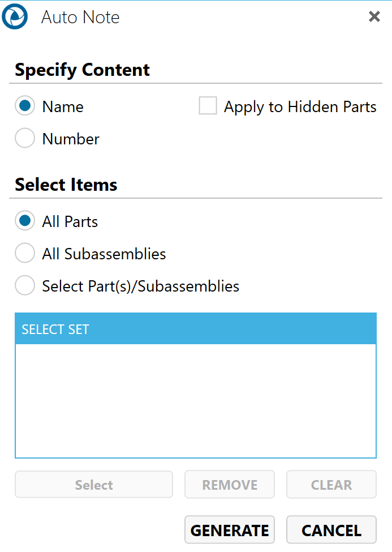Select the Name content radio button
This screenshot has width=392, height=552.
pyautogui.click(x=25, y=106)
